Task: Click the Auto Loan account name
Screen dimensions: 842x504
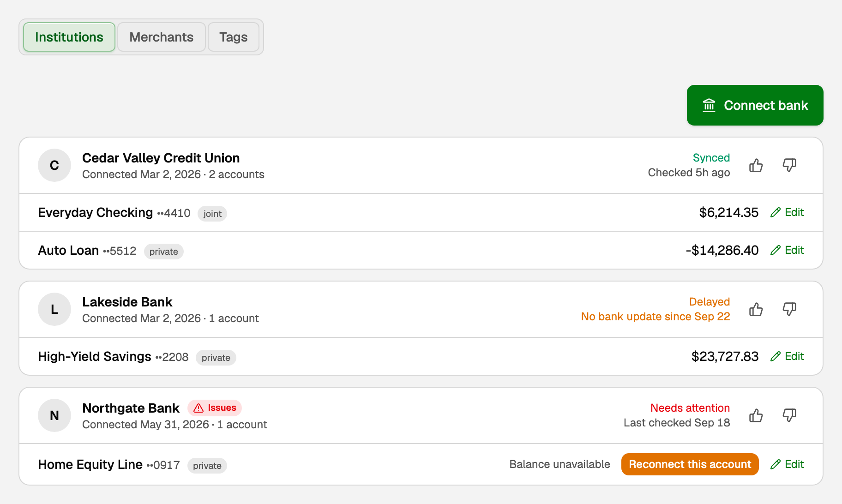Action: [x=68, y=250]
